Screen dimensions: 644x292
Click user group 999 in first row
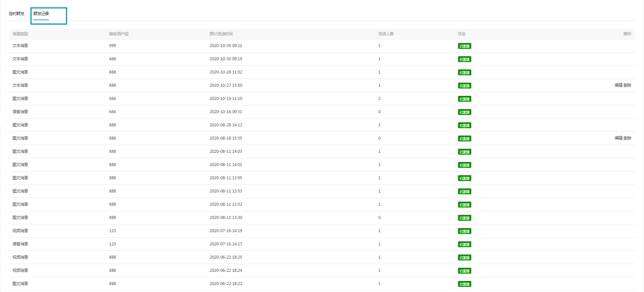click(112, 46)
